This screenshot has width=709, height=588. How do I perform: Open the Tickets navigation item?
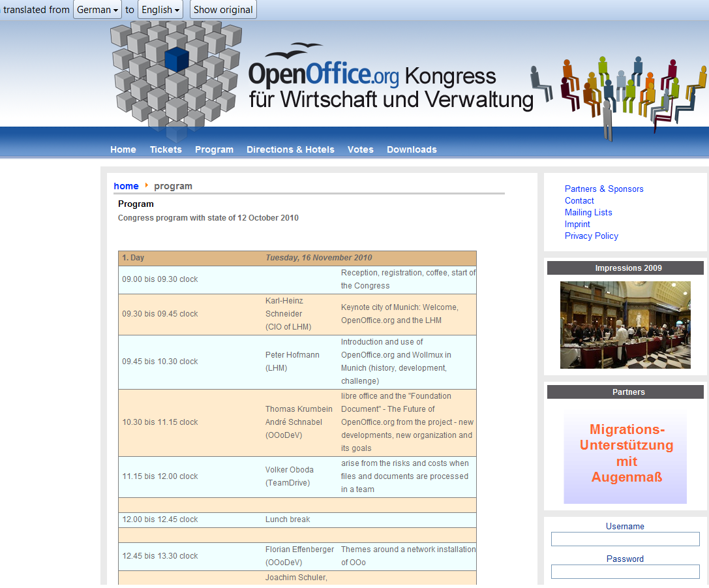coord(166,149)
